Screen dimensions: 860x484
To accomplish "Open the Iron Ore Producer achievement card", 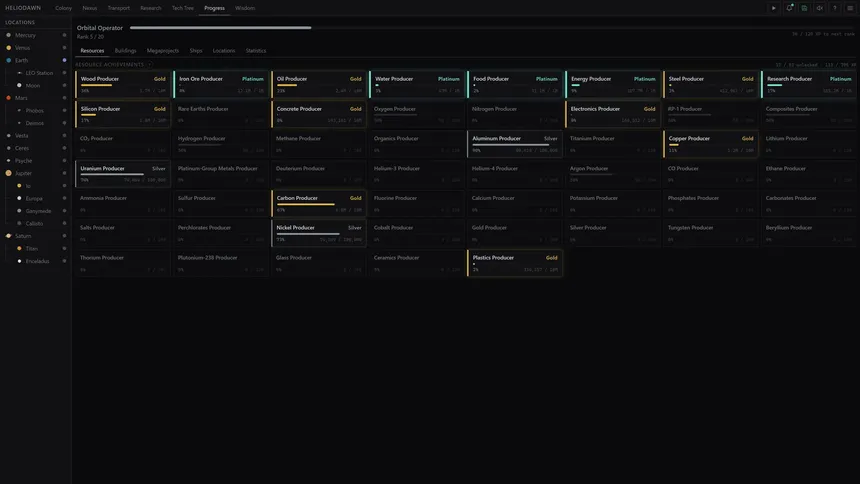I will point(221,85).
